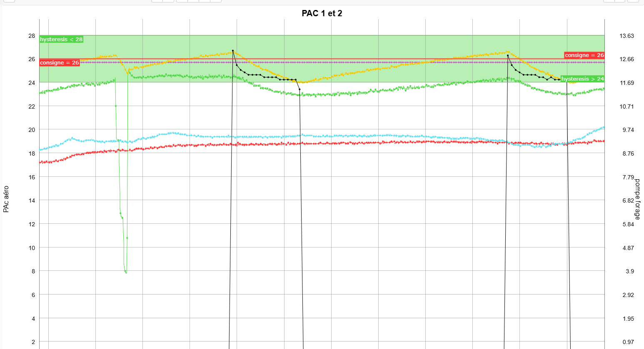Image resolution: width=644 pixels, height=349 pixels.
Task: Select the first peak point of the black curve
Action: click(x=233, y=51)
